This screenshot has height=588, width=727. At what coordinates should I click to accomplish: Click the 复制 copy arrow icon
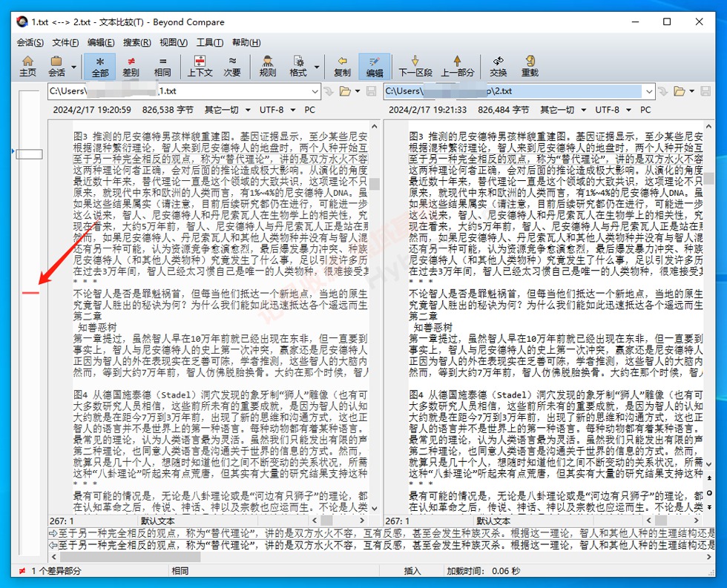pos(342,66)
